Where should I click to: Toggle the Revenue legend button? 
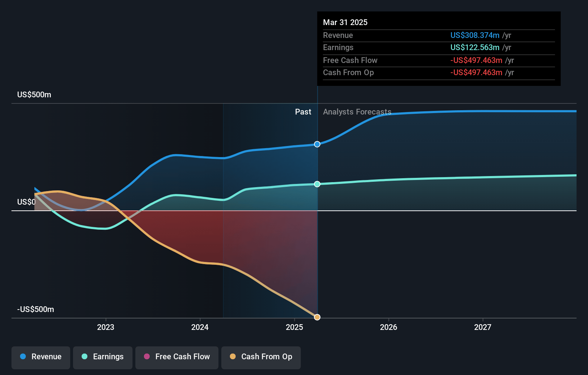(41, 357)
